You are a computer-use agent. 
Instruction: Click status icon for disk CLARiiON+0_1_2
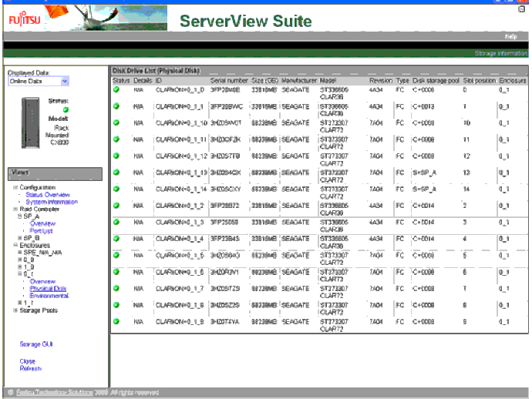[x=116, y=206]
